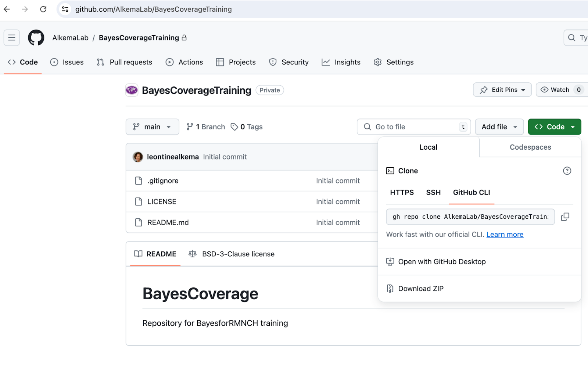
Task: Reload the page with browser refresh
Action: (43, 9)
